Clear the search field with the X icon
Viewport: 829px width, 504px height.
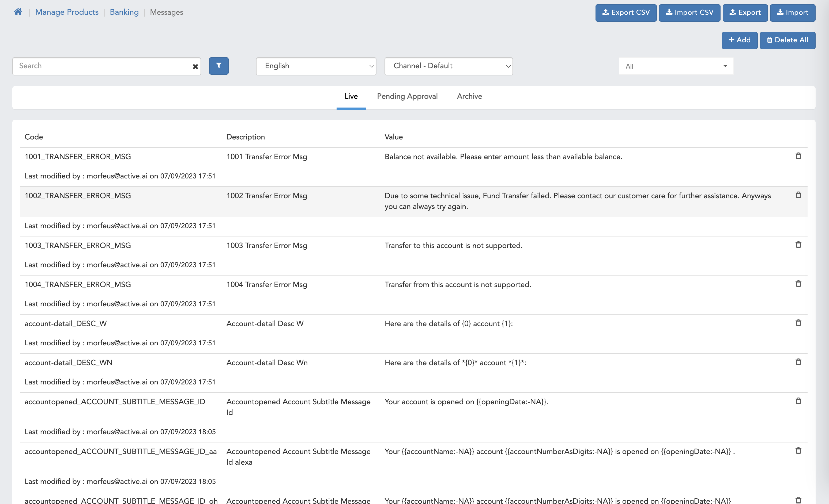click(195, 66)
